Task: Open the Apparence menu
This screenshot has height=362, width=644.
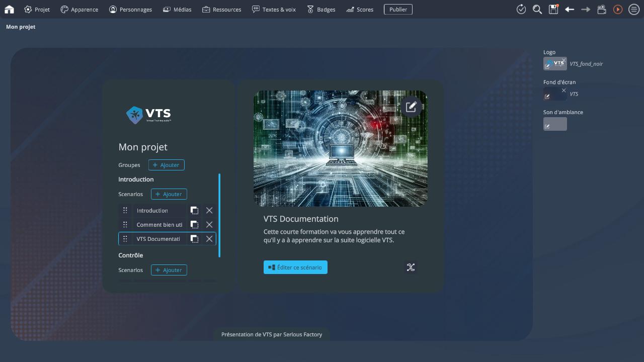Action: point(79,10)
